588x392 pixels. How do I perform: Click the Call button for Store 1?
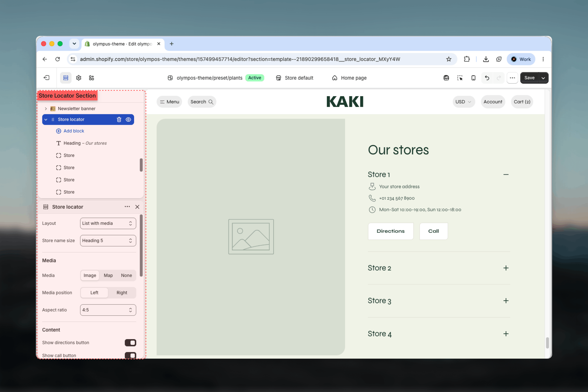click(434, 231)
